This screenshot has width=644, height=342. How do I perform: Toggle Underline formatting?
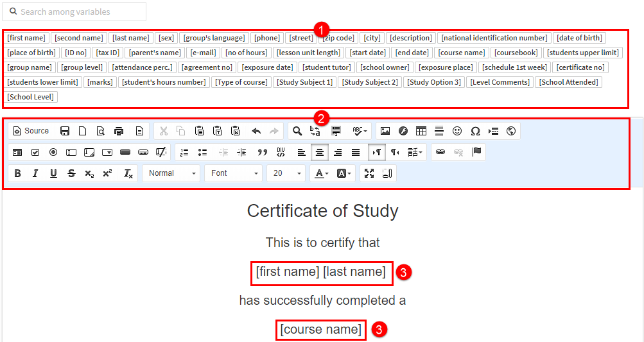point(53,173)
